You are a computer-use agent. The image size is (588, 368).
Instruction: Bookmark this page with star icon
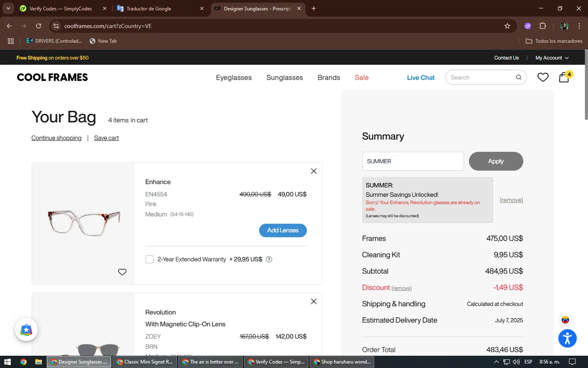tap(507, 26)
